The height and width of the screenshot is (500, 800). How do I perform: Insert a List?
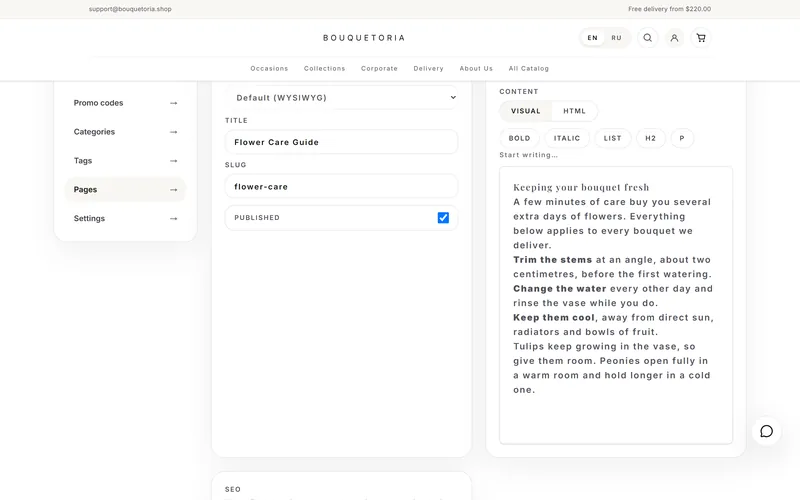click(x=612, y=138)
